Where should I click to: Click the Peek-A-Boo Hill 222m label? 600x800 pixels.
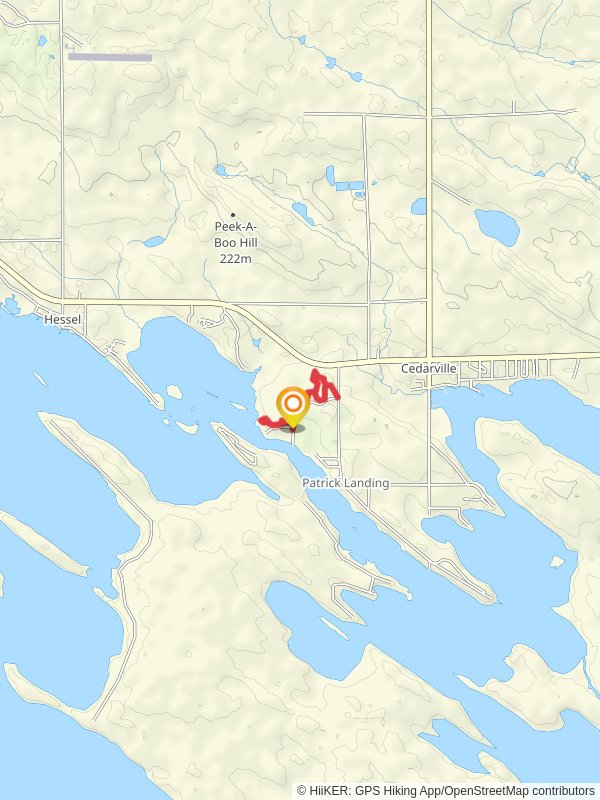[x=235, y=242]
